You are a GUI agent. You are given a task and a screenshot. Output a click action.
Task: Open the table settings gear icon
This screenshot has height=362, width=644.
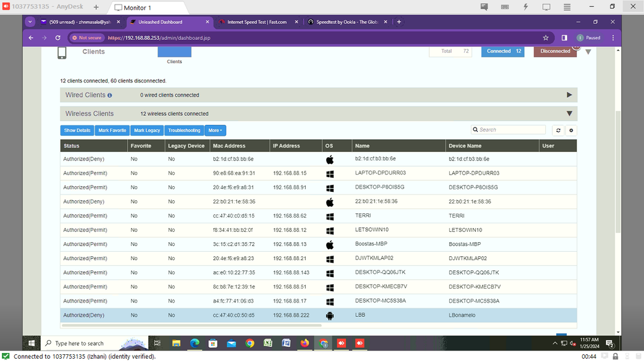tap(571, 130)
